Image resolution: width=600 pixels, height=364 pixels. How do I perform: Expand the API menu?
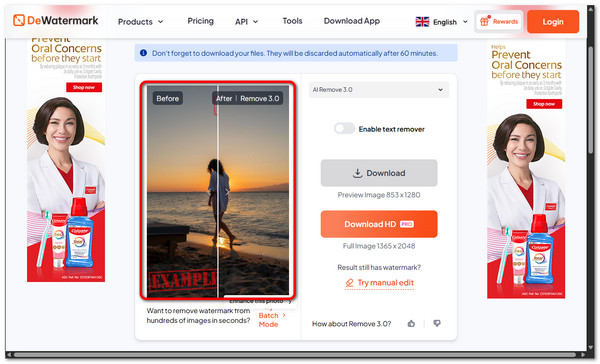[246, 22]
